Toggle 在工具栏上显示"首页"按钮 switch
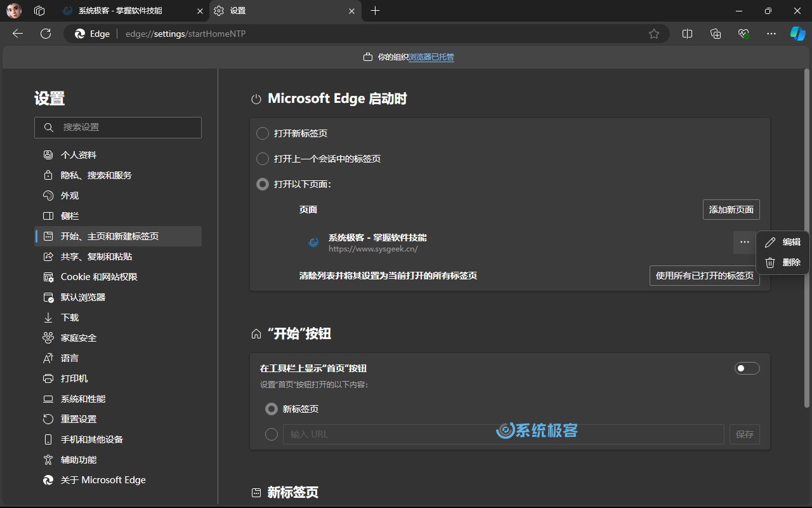The height and width of the screenshot is (508, 812). point(747,368)
